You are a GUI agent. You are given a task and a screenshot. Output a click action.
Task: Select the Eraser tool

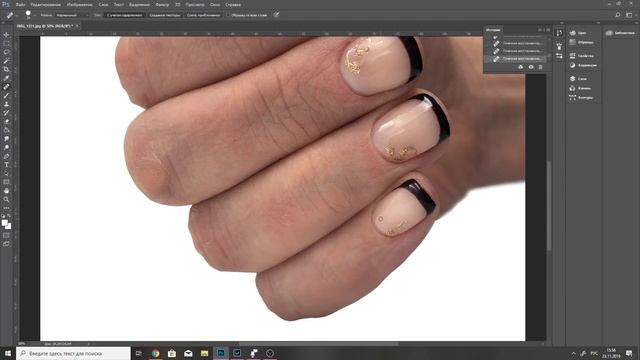6,121
